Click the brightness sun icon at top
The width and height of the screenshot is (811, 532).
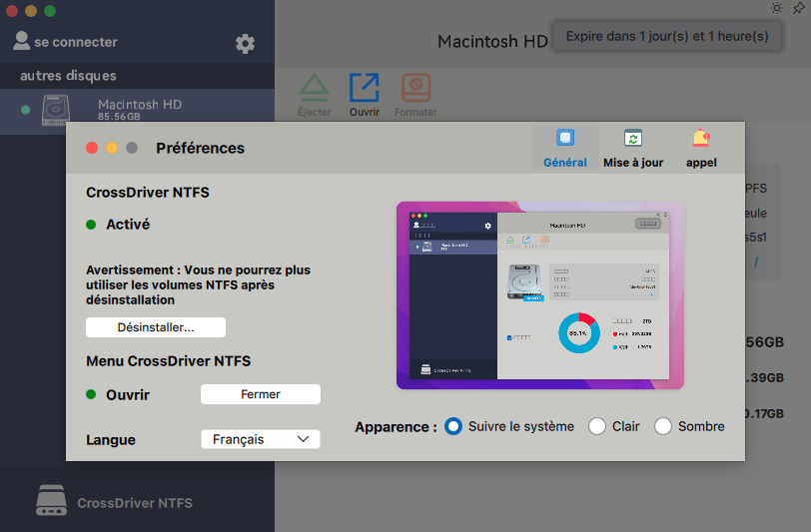click(x=777, y=8)
